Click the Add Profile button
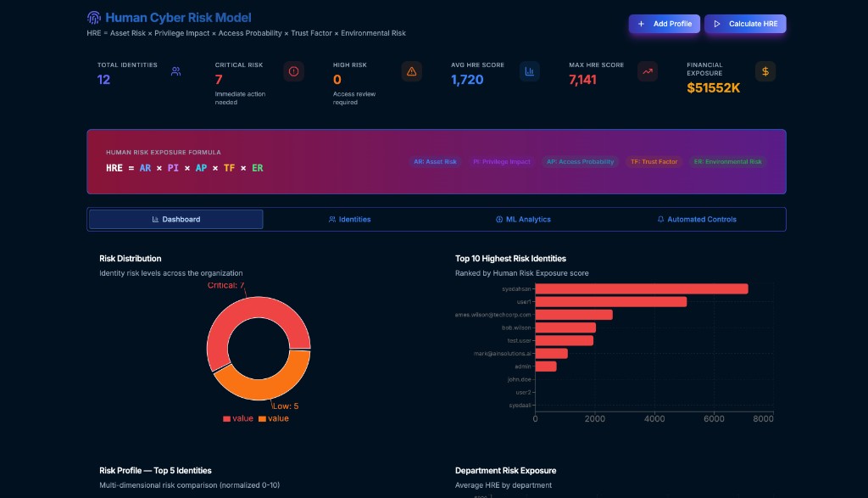Viewport: 868px width, 498px height. tap(665, 24)
